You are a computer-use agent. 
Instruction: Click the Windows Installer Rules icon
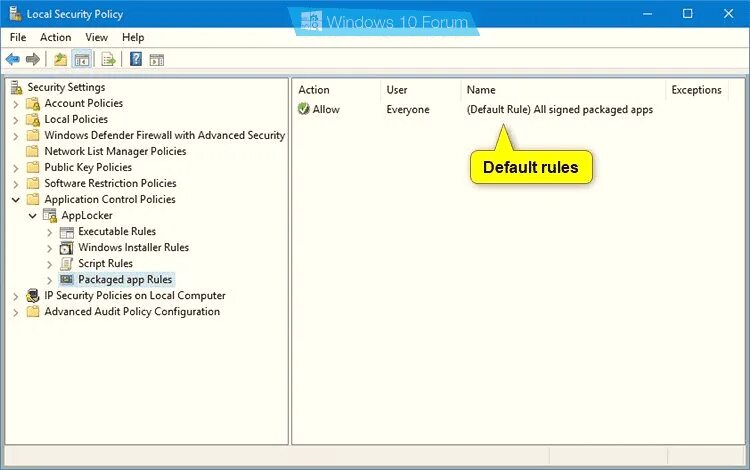[x=66, y=248]
